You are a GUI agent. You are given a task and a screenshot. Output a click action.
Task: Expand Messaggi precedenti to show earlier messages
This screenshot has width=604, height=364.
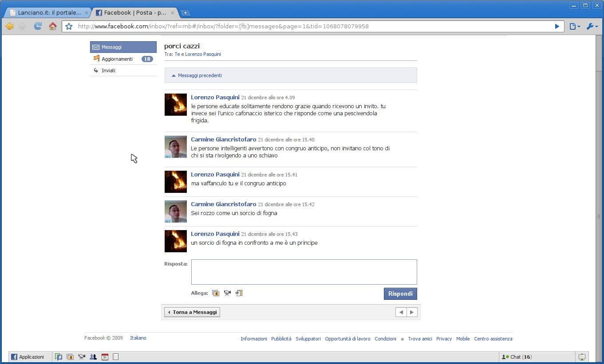199,75
